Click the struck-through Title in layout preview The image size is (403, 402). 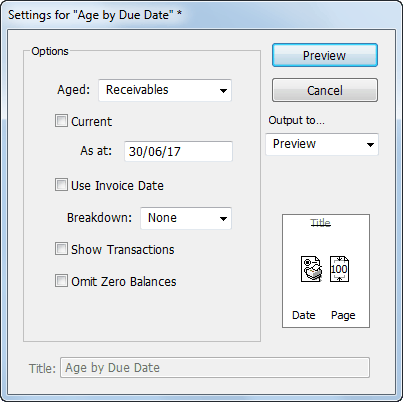pos(320,222)
